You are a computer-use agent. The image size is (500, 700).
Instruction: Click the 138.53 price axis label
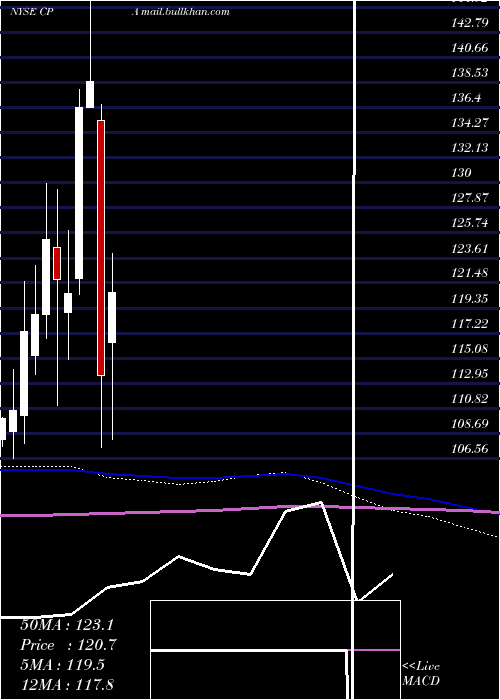point(470,73)
